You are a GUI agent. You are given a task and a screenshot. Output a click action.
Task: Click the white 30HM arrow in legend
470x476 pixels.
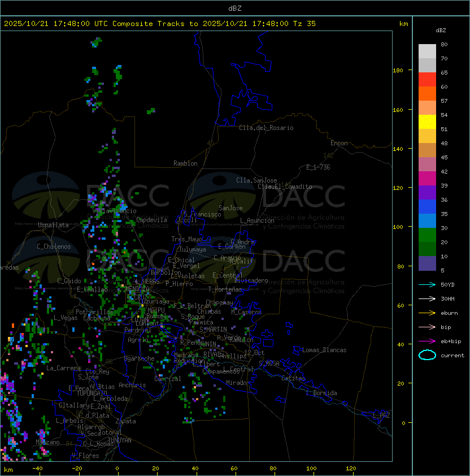[x=427, y=298]
